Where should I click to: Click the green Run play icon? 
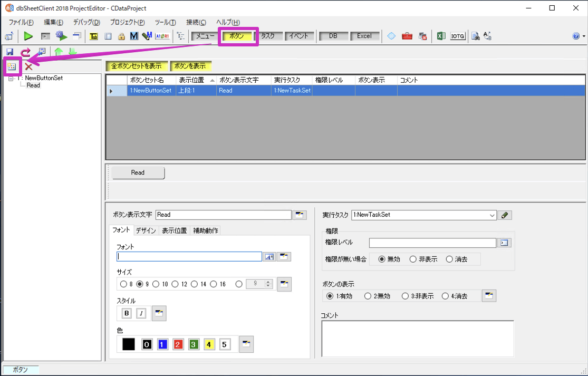(28, 36)
